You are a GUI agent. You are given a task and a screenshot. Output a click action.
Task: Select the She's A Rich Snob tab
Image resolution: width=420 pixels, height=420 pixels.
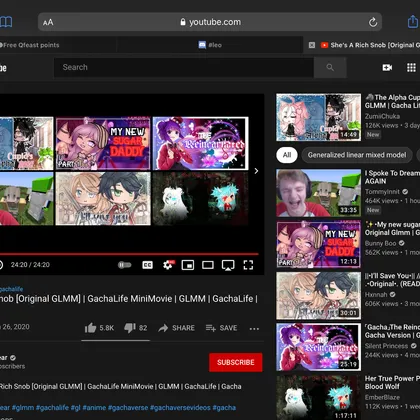[370, 45]
